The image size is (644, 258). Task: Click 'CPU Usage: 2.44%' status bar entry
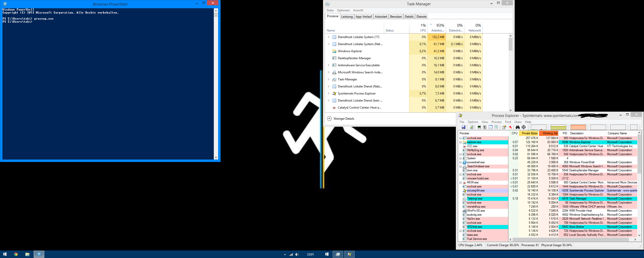pyautogui.click(x=470, y=245)
